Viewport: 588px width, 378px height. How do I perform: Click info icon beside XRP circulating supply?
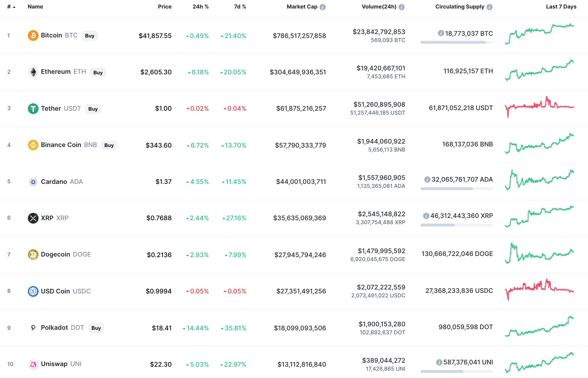(426, 216)
